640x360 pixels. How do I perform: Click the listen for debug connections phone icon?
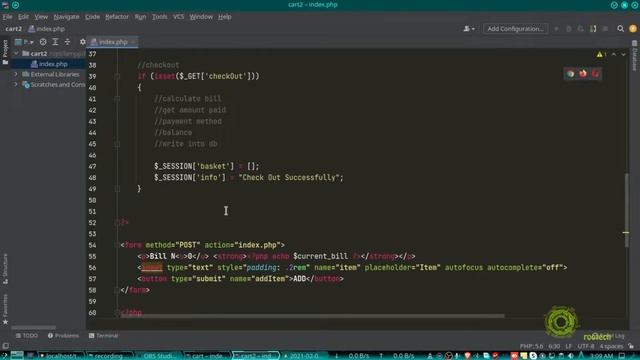point(593,29)
